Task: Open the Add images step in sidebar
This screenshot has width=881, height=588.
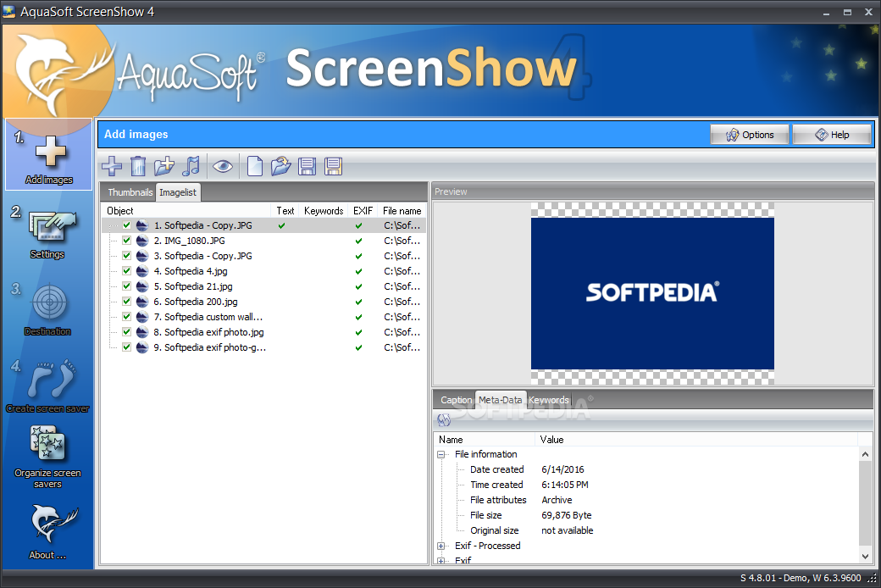Action: coord(49,155)
